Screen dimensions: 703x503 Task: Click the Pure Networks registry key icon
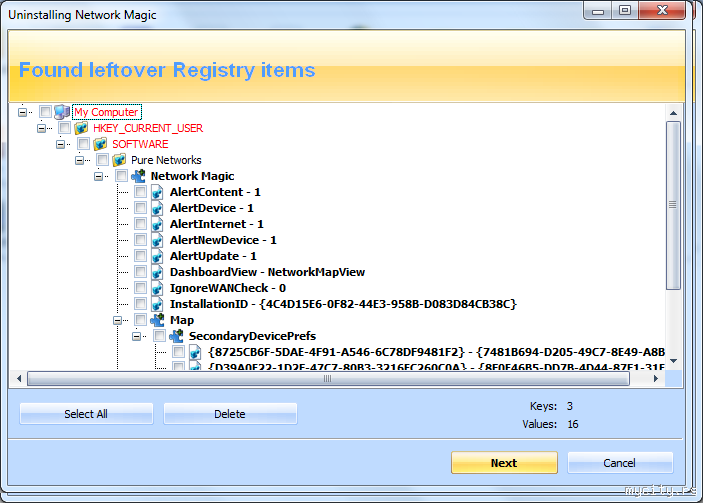[x=119, y=160]
